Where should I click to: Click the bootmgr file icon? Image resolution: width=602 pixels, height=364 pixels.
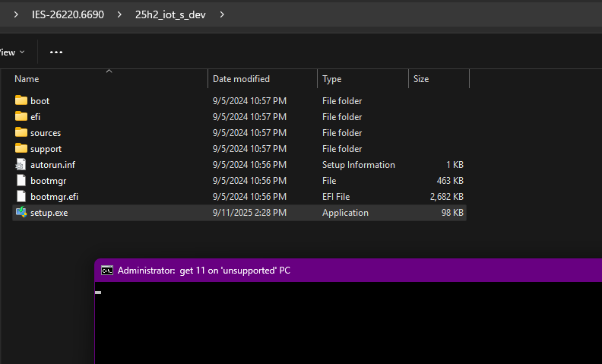(x=21, y=180)
